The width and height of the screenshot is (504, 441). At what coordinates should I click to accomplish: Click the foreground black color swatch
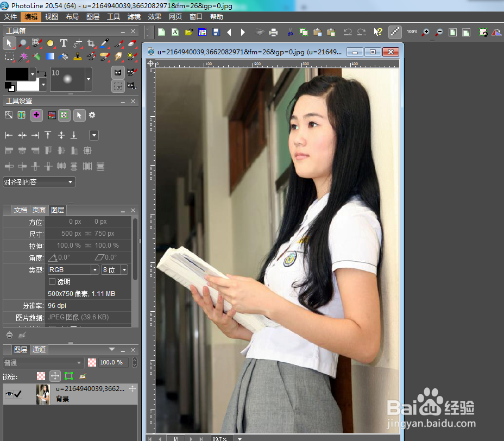click(x=16, y=74)
